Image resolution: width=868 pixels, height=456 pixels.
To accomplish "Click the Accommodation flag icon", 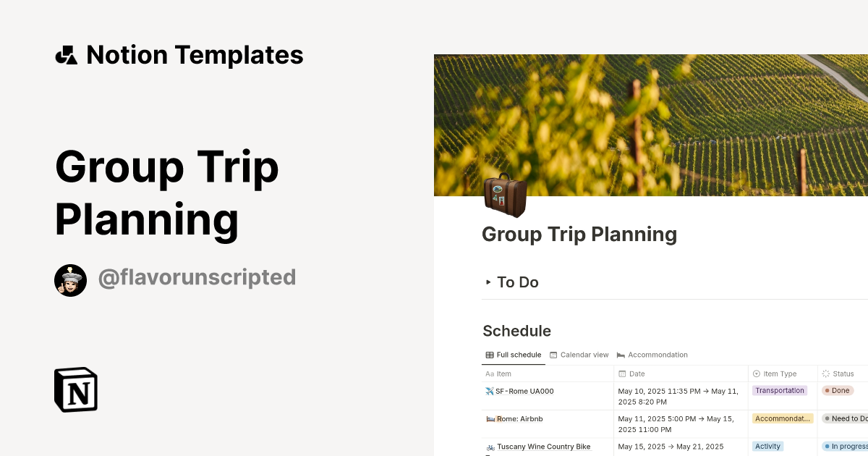I will 621,355.
